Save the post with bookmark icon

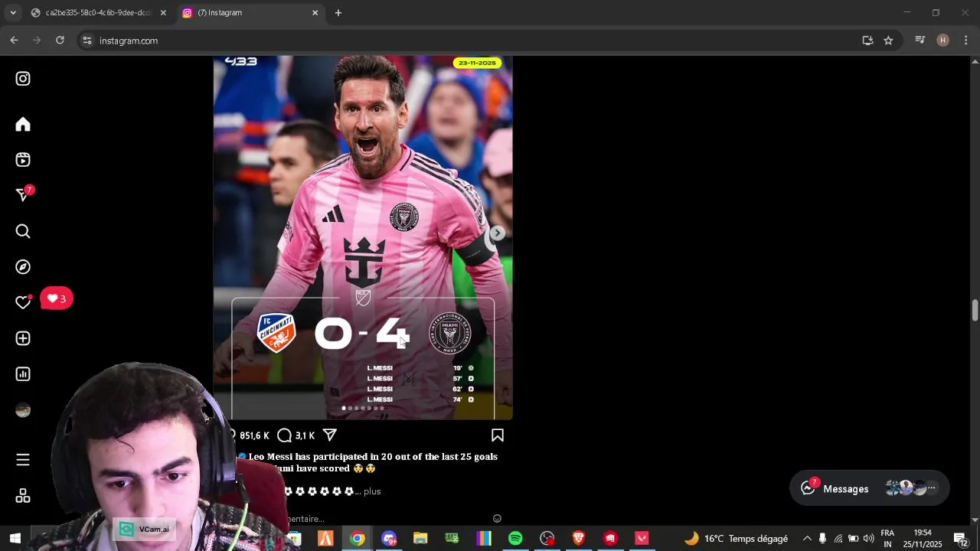498,435
